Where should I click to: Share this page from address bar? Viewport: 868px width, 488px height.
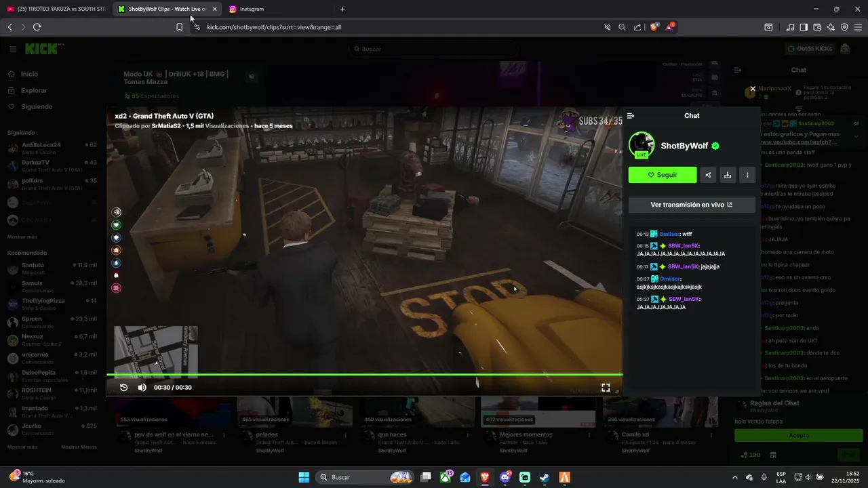coord(637,27)
